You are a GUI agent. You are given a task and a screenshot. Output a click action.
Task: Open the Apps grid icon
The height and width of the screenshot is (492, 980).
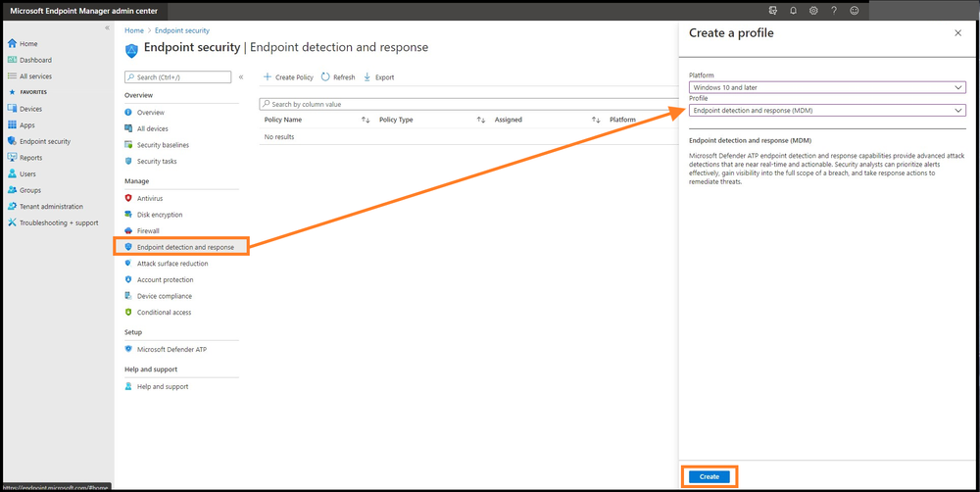click(12, 125)
